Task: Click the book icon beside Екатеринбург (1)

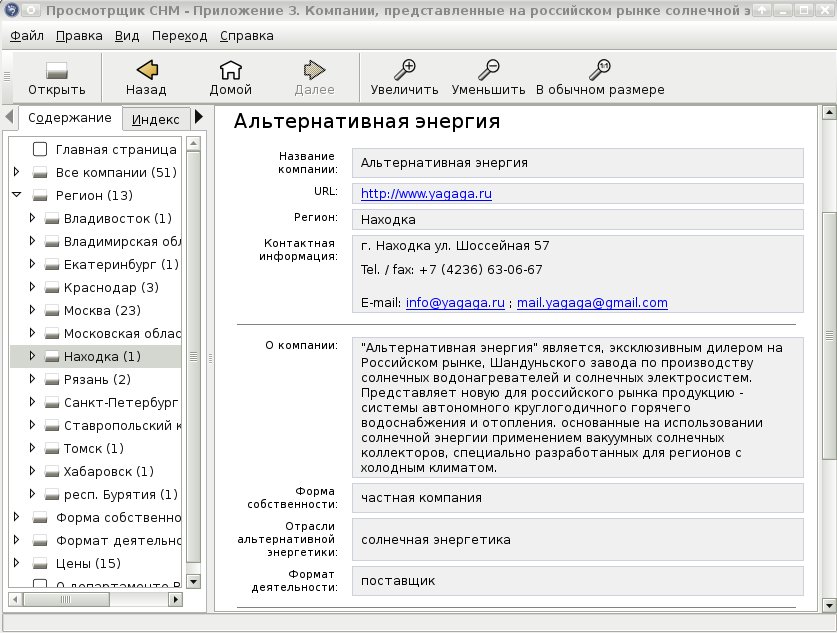Action: (52, 265)
